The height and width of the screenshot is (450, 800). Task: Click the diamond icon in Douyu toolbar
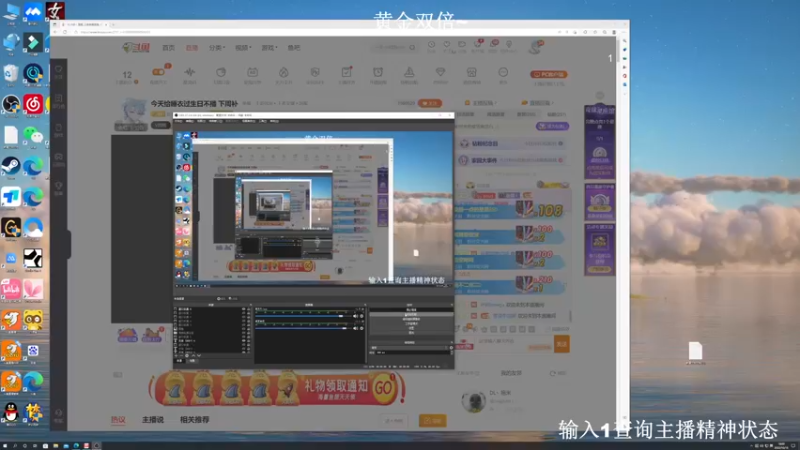pyautogui.click(x=440, y=72)
